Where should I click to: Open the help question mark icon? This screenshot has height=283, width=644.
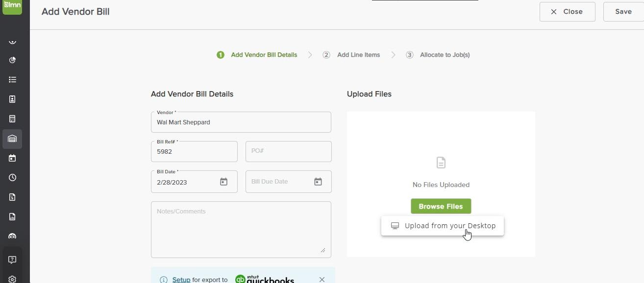point(12,259)
